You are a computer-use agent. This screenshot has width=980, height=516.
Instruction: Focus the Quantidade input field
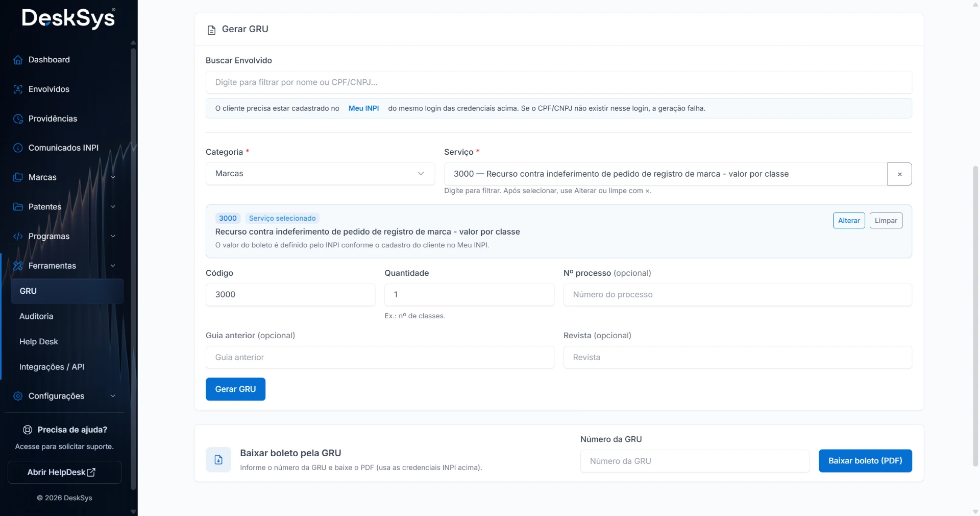coord(469,295)
